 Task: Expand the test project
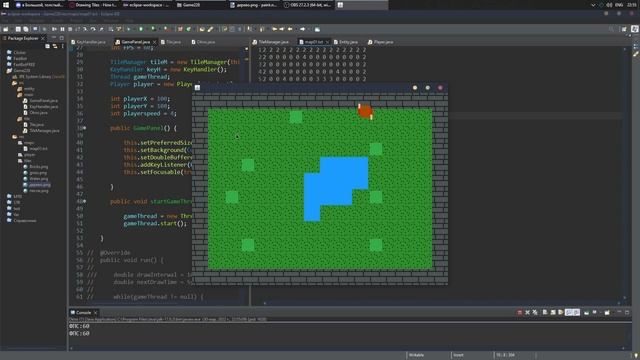pos(14,208)
